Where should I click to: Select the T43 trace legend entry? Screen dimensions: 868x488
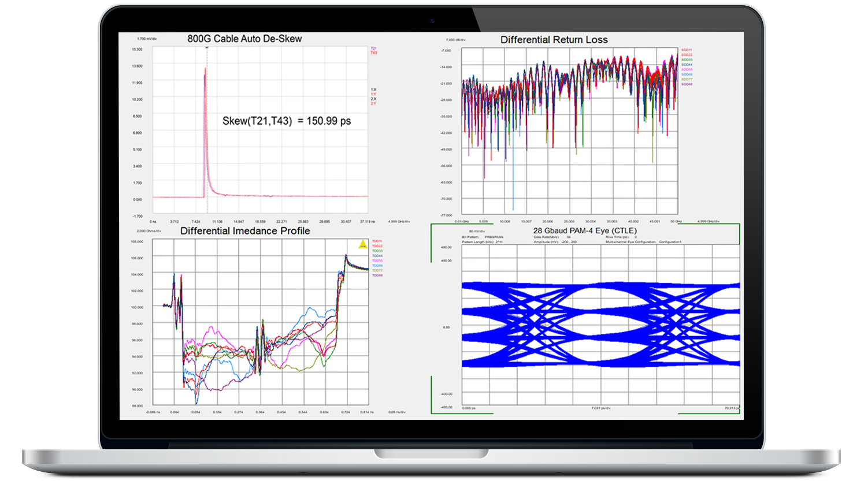click(373, 53)
